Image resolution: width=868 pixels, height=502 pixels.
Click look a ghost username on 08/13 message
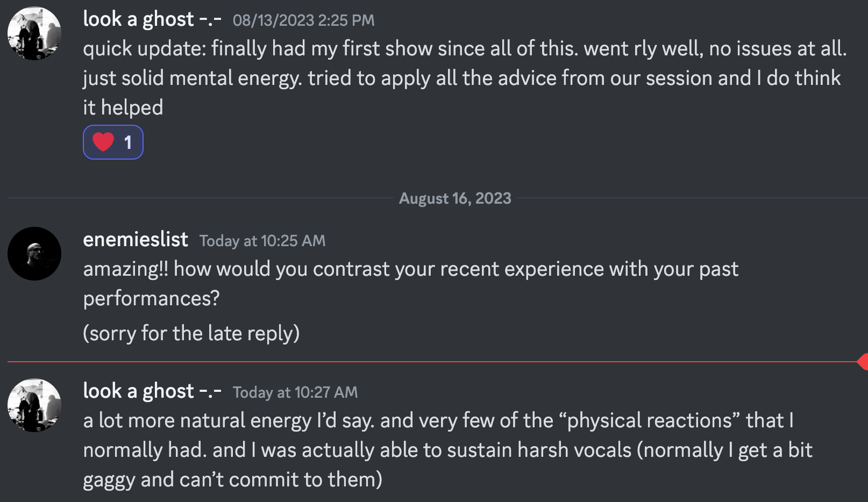pyautogui.click(x=152, y=19)
